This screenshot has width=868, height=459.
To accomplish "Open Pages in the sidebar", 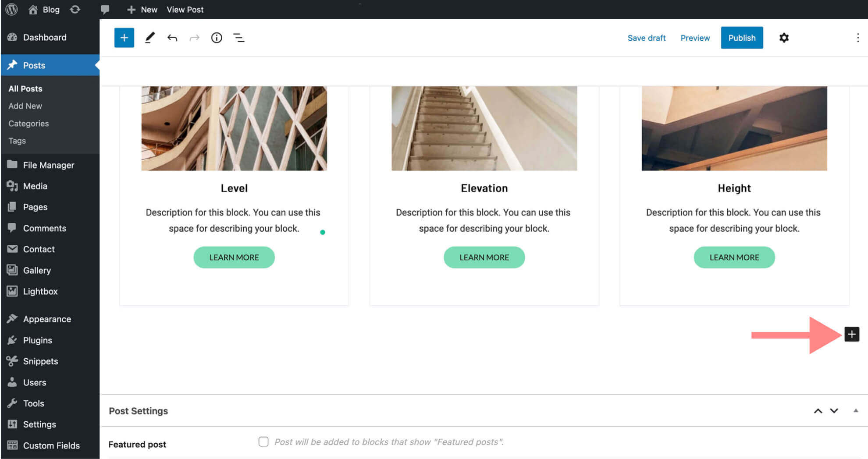I will [x=50, y=207].
